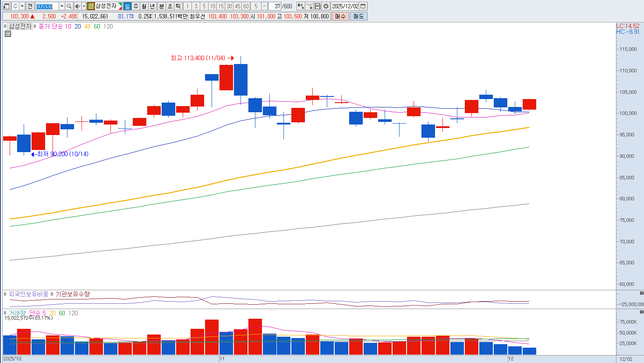Switch chart to 주 (weekly) period
644x363 pixels.
coord(136,6)
